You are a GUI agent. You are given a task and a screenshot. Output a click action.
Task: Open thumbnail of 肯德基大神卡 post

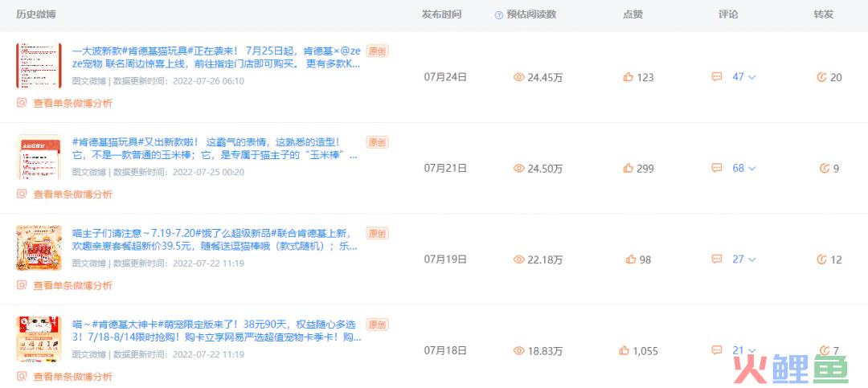39,338
